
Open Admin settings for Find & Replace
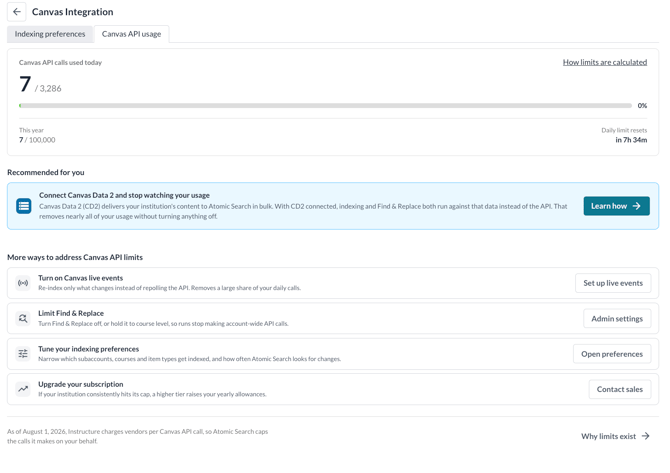[617, 318]
